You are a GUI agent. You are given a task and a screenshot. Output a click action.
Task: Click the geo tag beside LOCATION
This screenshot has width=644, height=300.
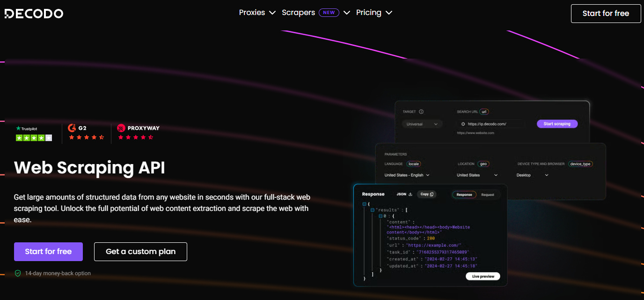pos(483,164)
